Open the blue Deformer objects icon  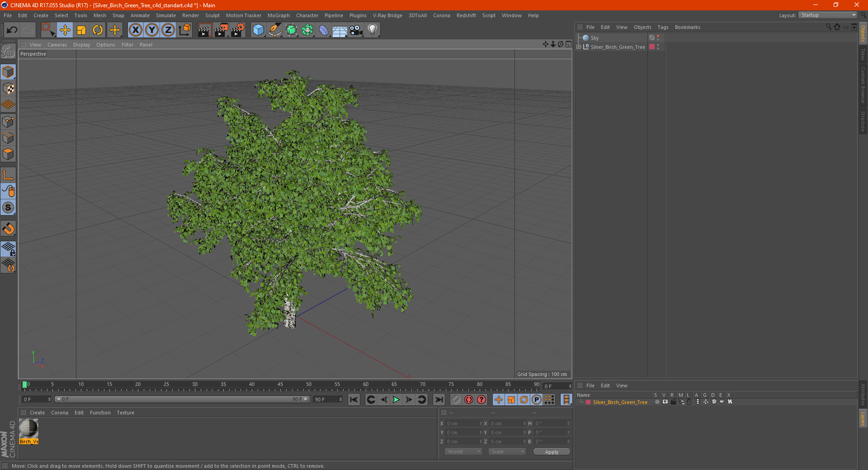tap(324, 30)
